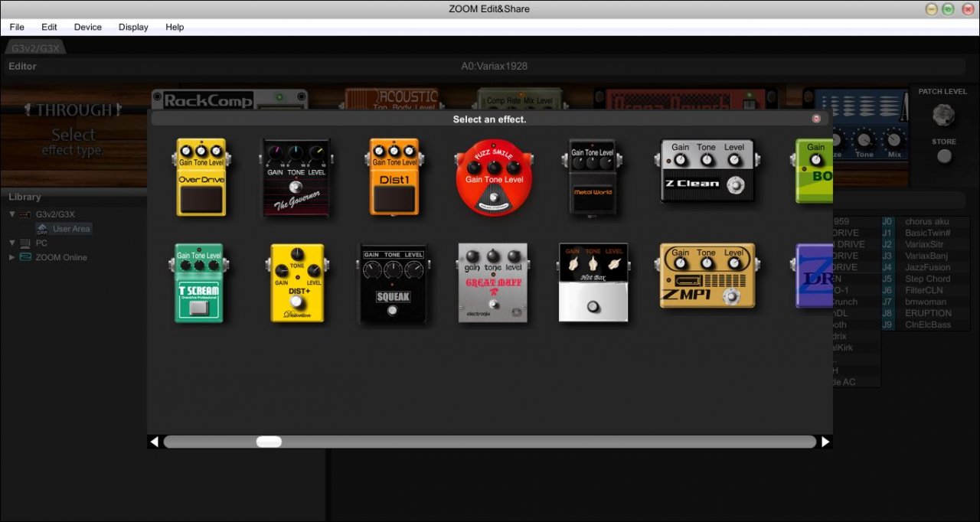Click the G3v2/G3X device icon

(x=25, y=214)
